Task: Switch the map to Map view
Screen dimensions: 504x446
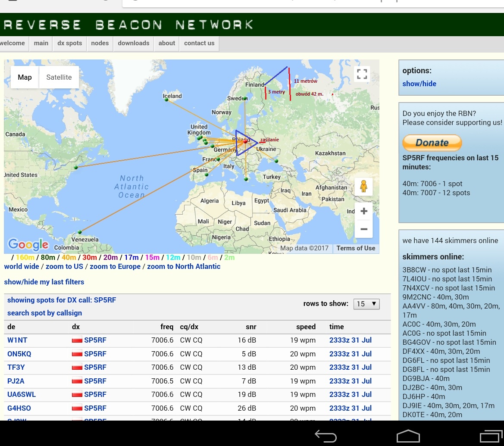Action: 25,78
